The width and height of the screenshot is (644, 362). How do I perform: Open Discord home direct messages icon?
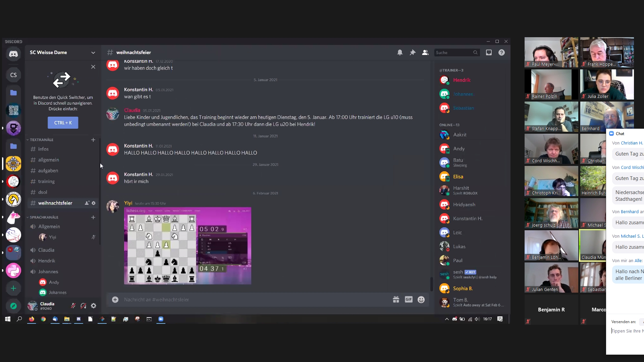coord(13,54)
